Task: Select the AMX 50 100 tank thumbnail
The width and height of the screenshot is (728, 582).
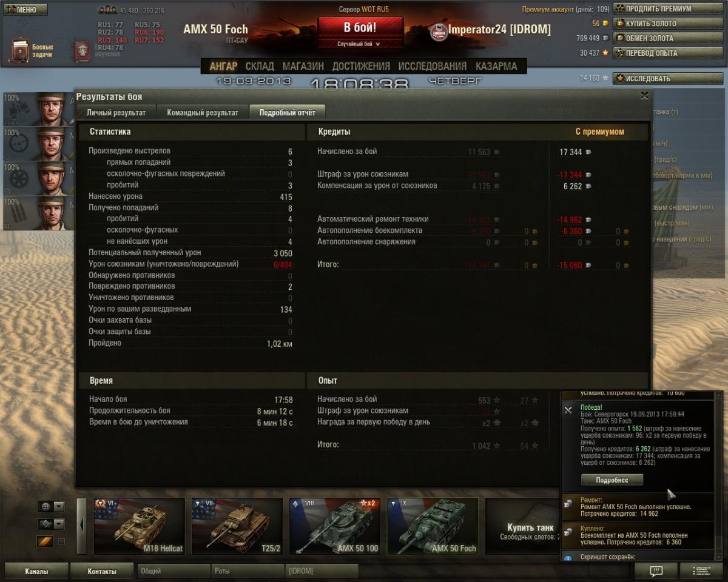Action: click(335, 526)
